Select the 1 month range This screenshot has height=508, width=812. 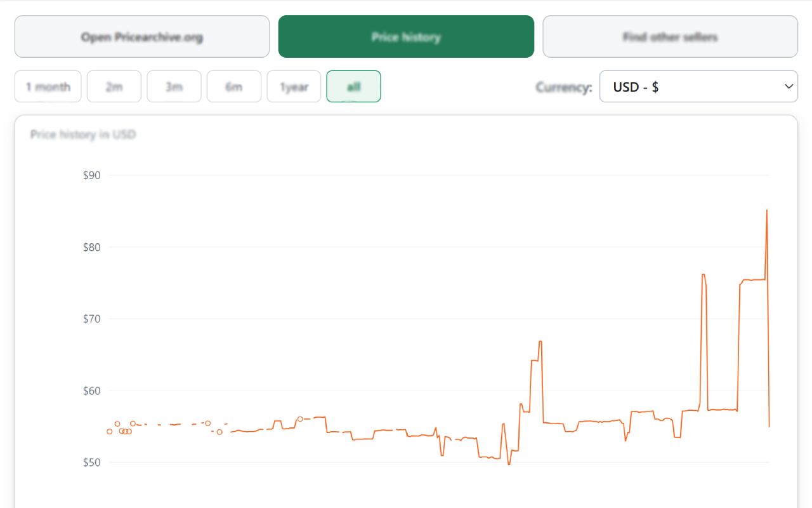click(x=48, y=86)
